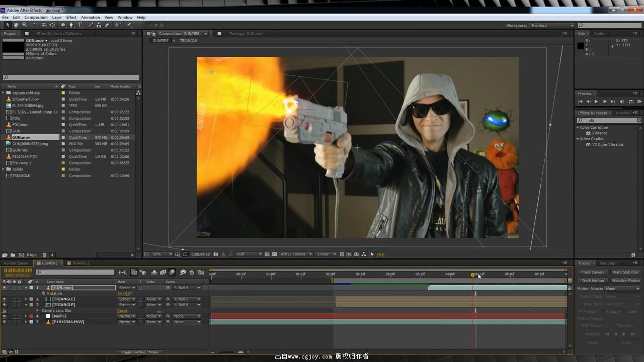Collapse the Color Correction effects category

click(x=578, y=128)
